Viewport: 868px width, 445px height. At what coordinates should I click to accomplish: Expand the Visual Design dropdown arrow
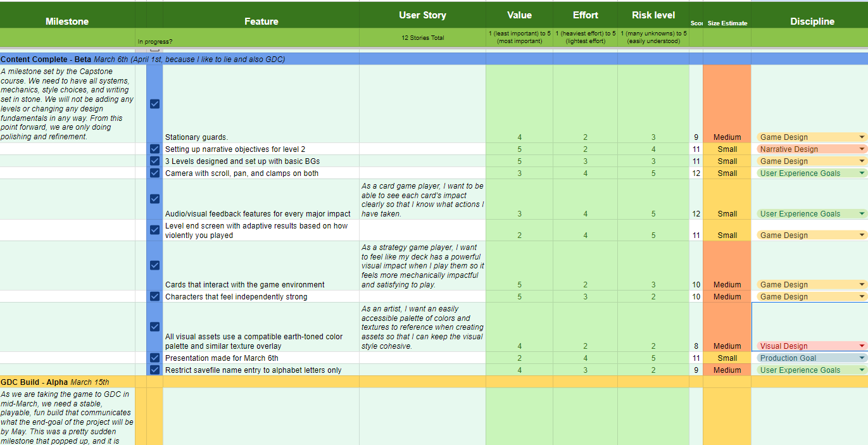862,346
